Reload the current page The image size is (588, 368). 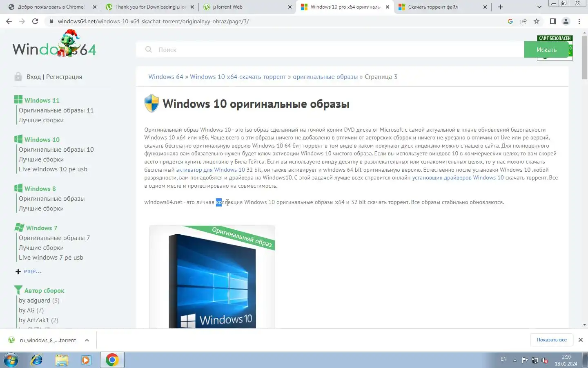coord(35,21)
